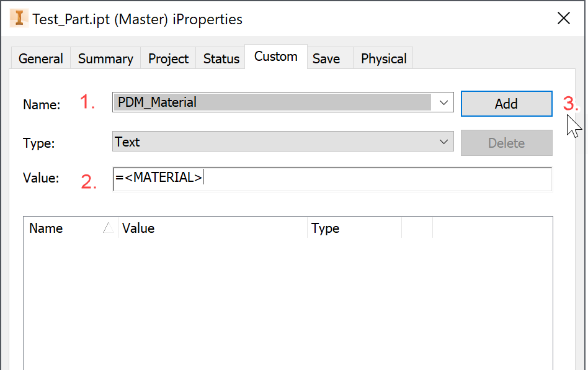
Task: Click the Inventor icon in the title bar
Action: [19, 18]
